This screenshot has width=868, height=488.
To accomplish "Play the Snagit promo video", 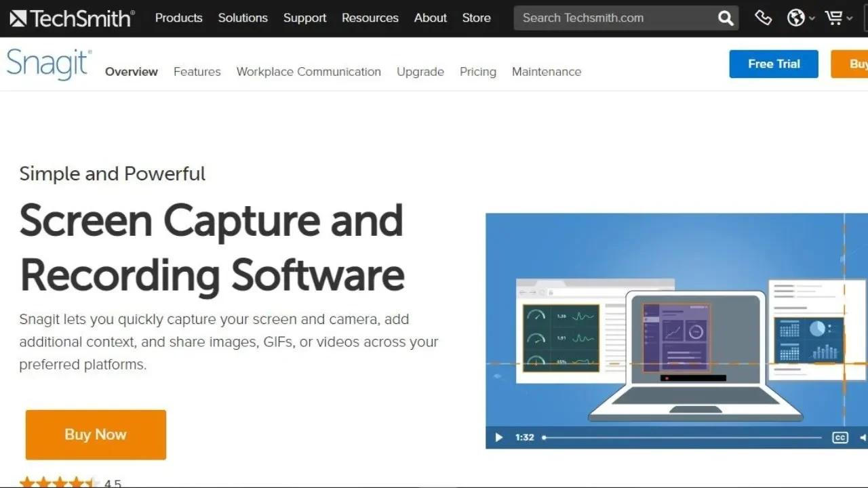I will pyautogui.click(x=498, y=437).
